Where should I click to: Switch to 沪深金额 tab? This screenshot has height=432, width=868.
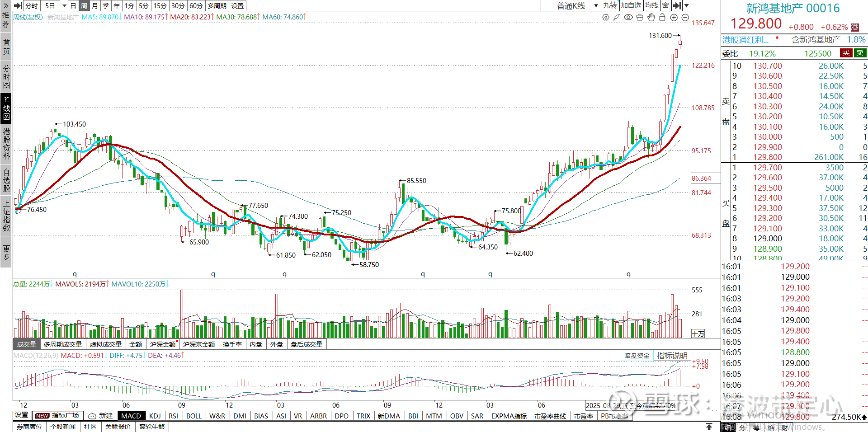click(x=163, y=344)
